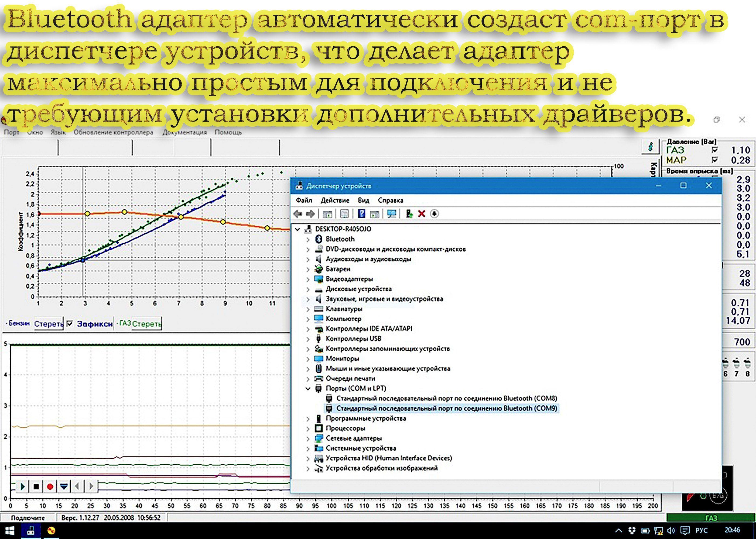This screenshot has width=756, height=539.
Task: Select Мыши и иные указывающие устройства
Action: tap(388, 369)
